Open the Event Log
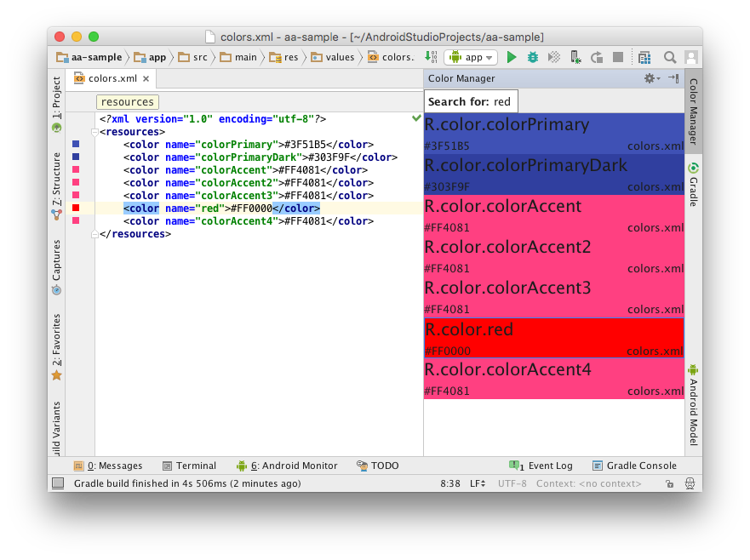Screen dimensions: 750x560 [x=541, y=466]
